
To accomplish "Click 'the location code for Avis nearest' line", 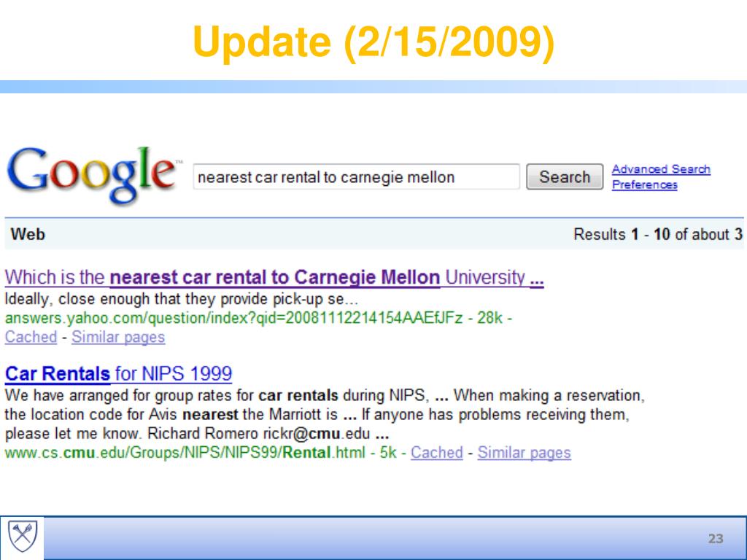I will tap(317, 414).
